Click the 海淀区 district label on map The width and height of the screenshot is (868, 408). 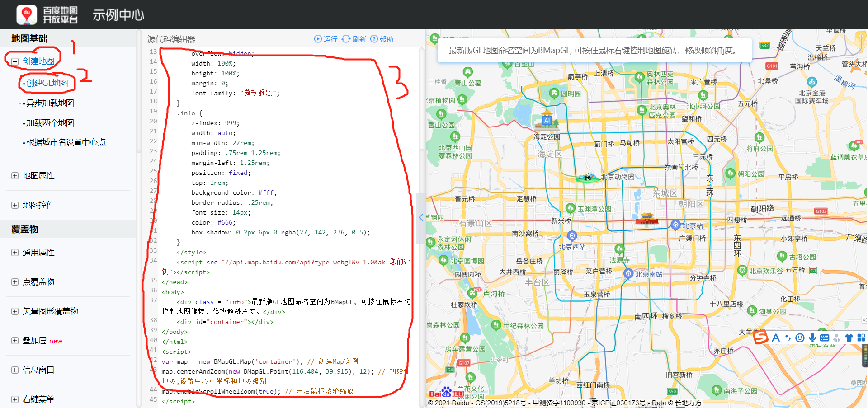tap(549, 155)
